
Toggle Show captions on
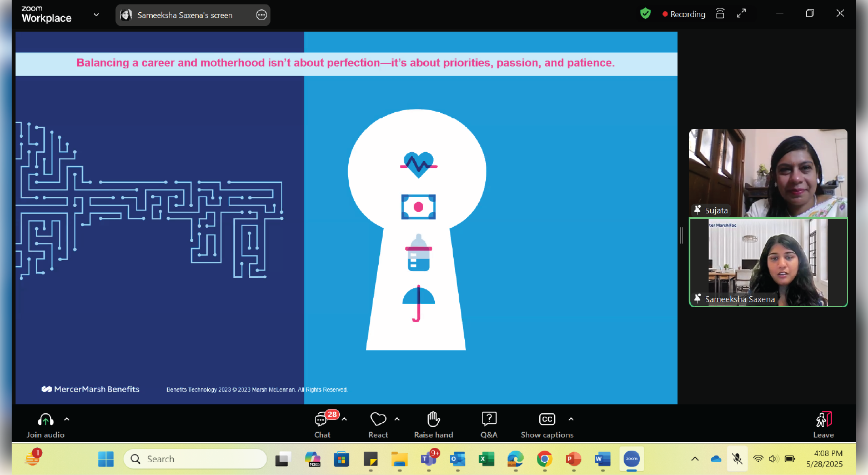[547, 425]
